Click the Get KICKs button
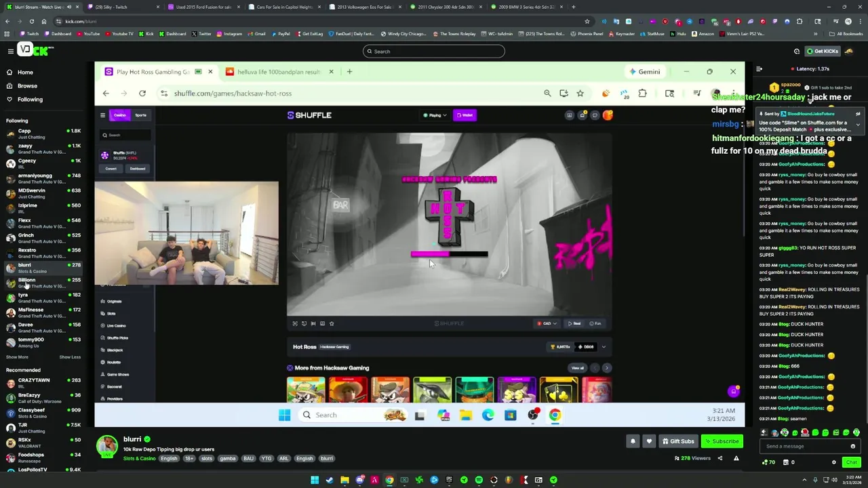Screen dimensions: 868x488 823,51
